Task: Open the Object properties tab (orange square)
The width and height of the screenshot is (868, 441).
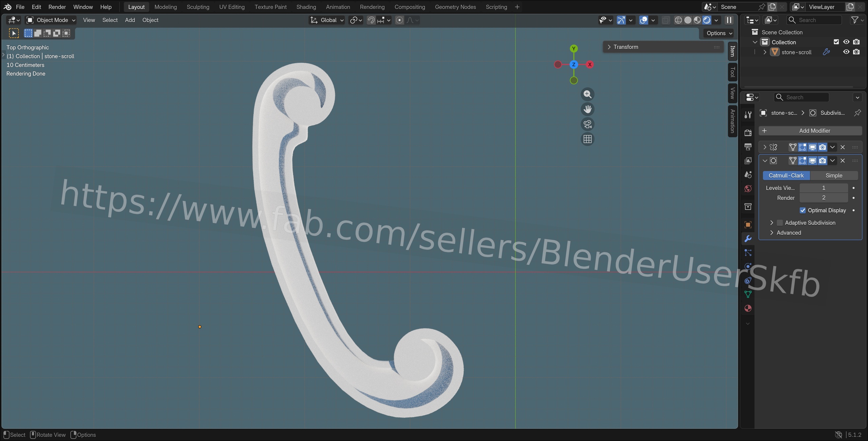Action: click(x=748, y=225)
